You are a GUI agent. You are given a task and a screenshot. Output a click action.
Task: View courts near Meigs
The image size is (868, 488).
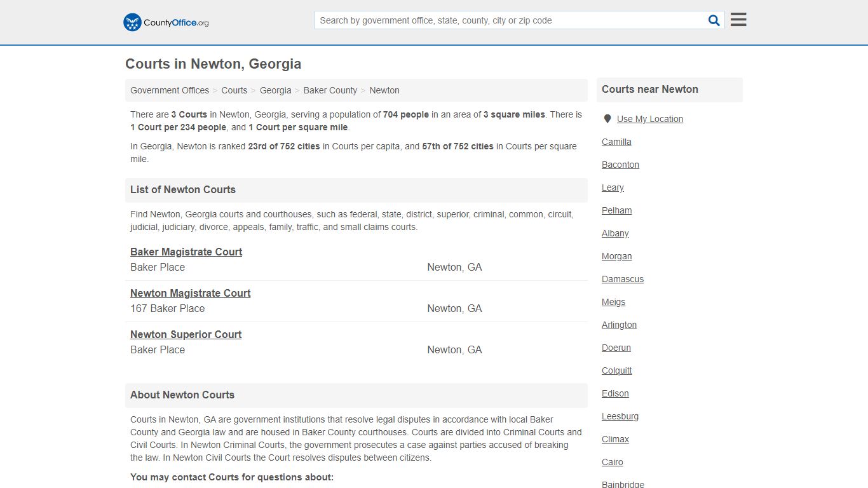point(613,302)
